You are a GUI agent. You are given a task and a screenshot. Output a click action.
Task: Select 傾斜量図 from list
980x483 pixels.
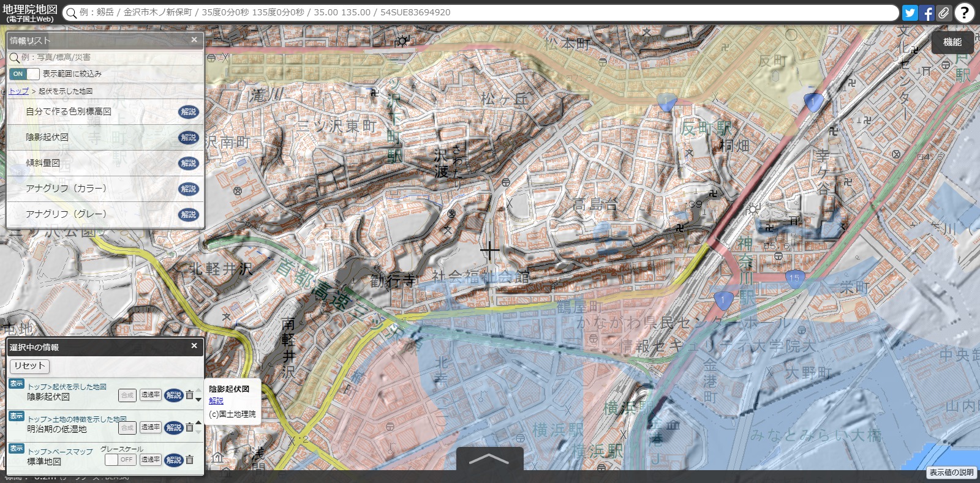[43, 163]
